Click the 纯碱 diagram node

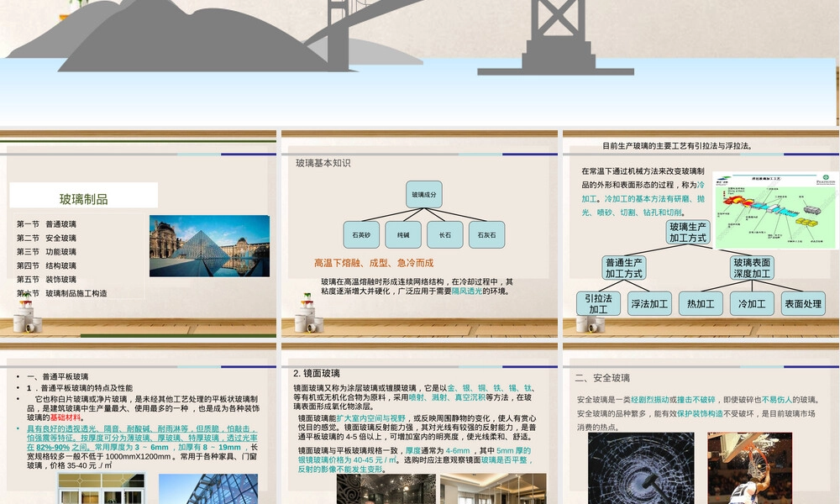coord(403,234)
